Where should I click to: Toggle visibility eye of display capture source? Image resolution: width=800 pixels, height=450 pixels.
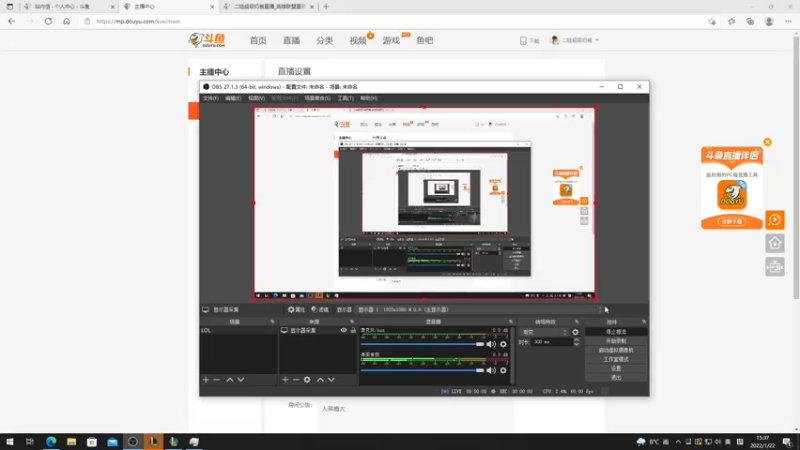[x=344, y=331]
